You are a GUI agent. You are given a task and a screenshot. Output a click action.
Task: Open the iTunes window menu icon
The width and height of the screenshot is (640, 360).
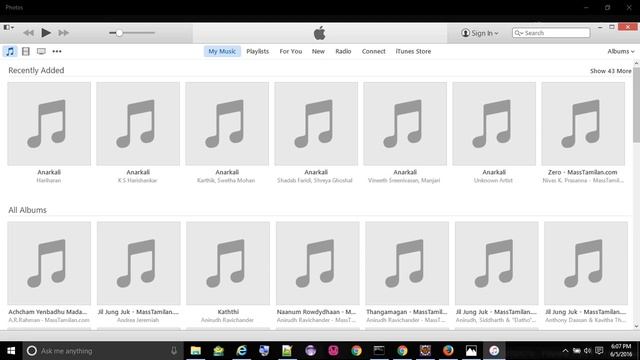(x=9, y=27)
